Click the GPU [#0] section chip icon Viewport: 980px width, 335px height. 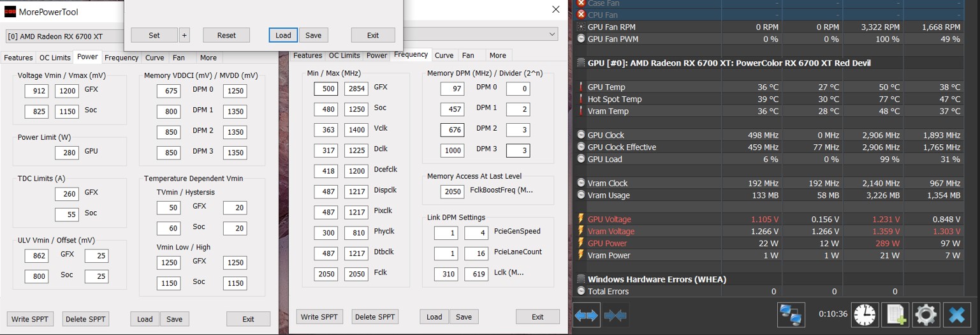point(581,63)
